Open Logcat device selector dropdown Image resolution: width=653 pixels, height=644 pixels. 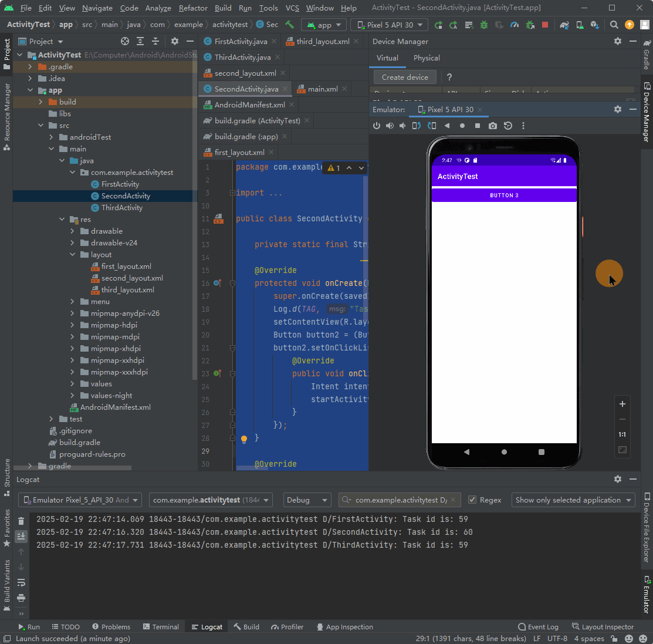pyautogui.click(x=80, y=500)
